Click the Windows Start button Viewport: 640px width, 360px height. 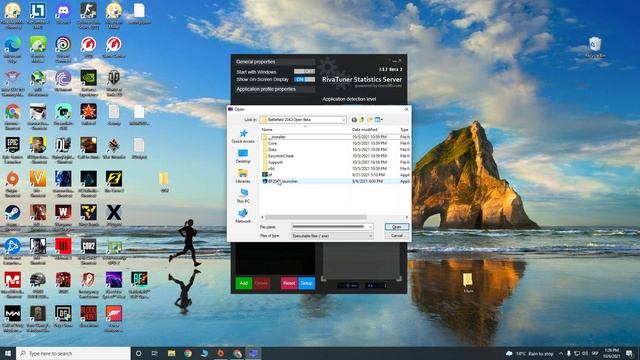tap(8, 353)
